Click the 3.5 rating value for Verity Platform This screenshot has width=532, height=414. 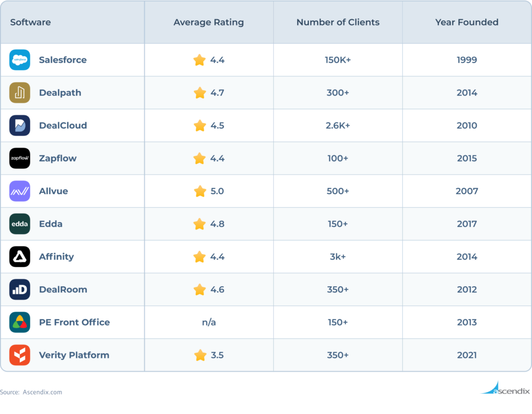[218, 355]
